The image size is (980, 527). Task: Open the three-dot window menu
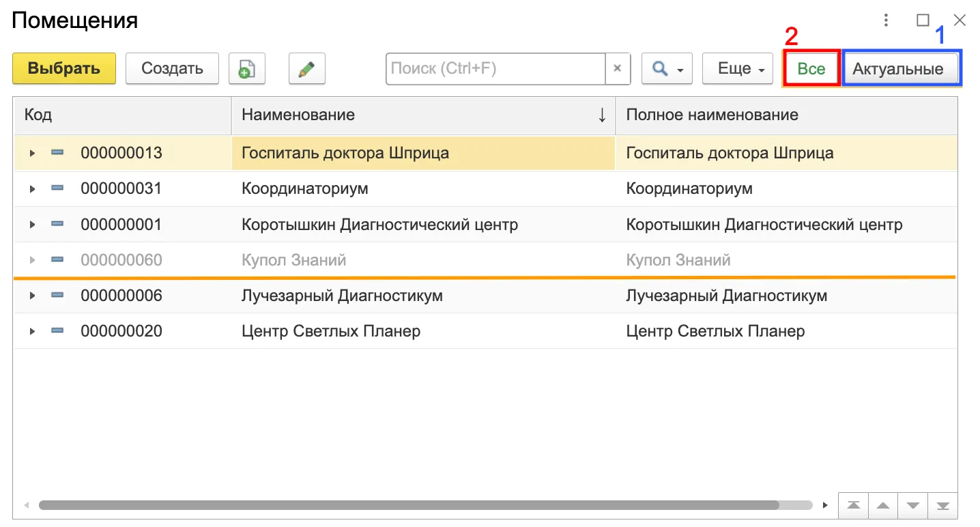pos(886,20)
